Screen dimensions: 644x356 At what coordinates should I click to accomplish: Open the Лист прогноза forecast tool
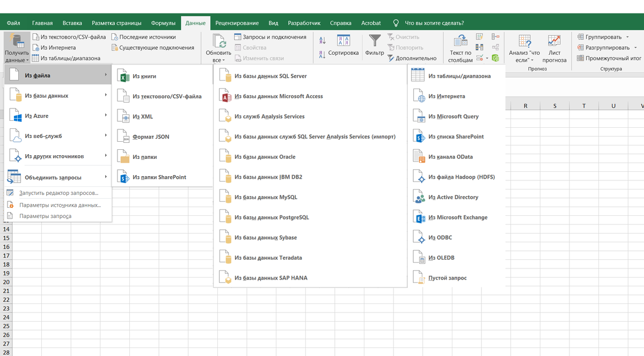click(x=554, y=47)
